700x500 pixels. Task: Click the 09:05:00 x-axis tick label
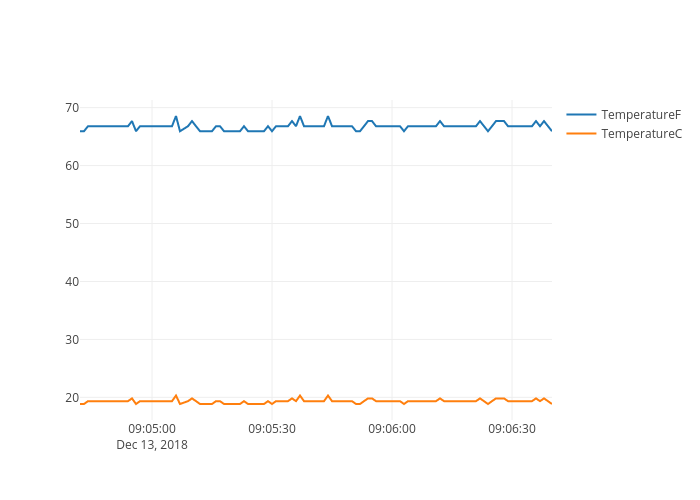pyautogui.click(x=152, y=429)
